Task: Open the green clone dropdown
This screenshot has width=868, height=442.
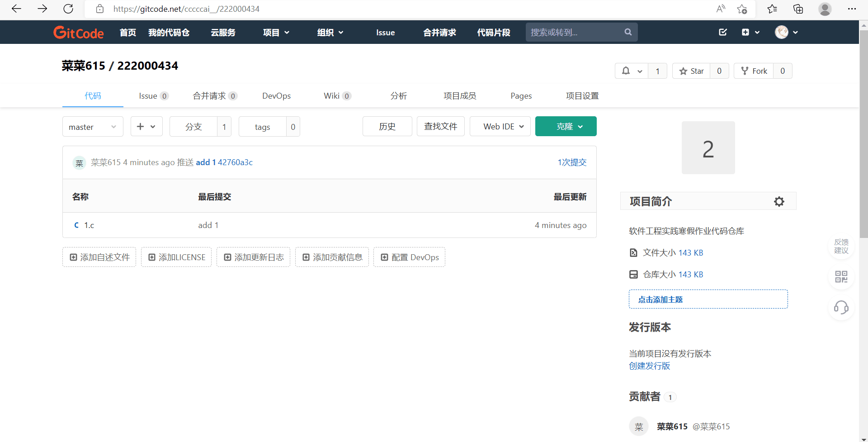Action: (x=566, y=126)
